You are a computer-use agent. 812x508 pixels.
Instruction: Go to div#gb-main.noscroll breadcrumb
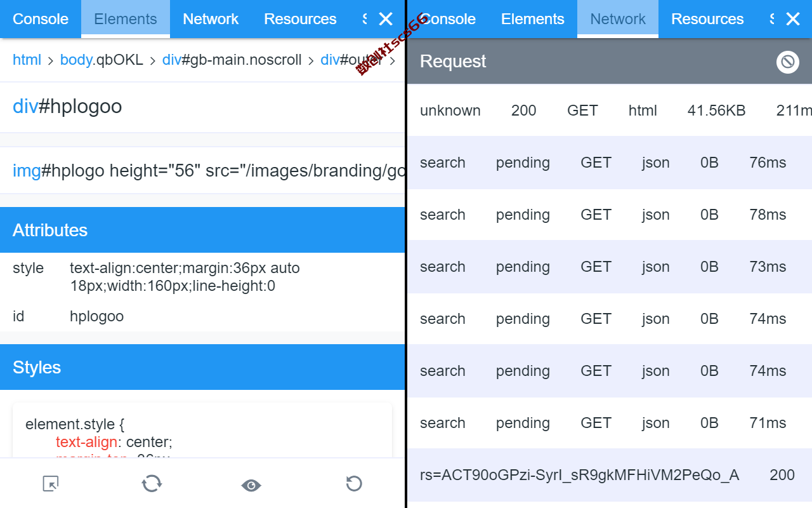coord(232,60)
